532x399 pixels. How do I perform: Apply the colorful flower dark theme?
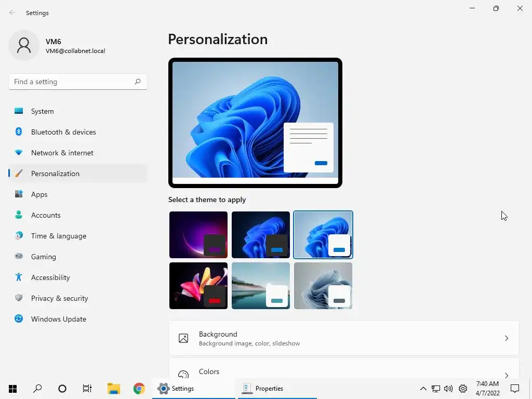pyautogui.click(x=198, y=286)
